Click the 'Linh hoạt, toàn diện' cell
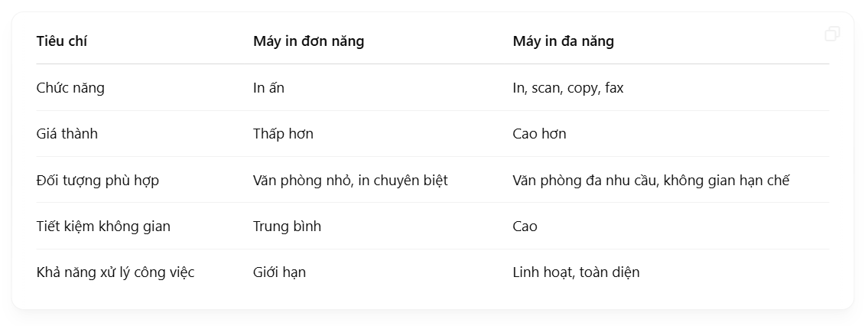Image resolution: width=868 pixels, height=326 pixels. click(x=576, y=272)
